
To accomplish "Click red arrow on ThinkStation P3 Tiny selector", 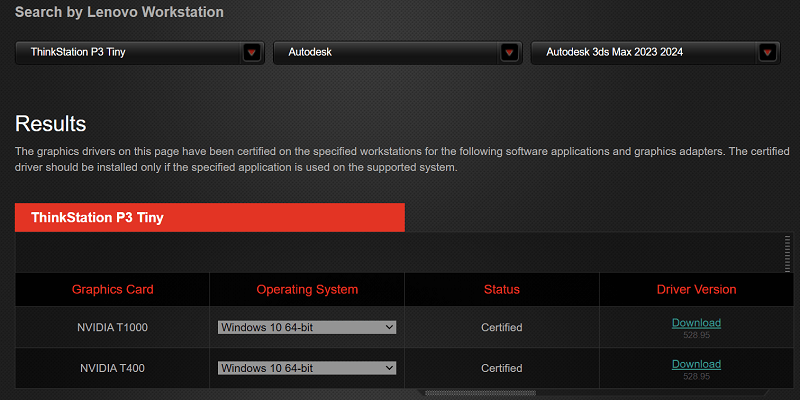I will (252, 53).
